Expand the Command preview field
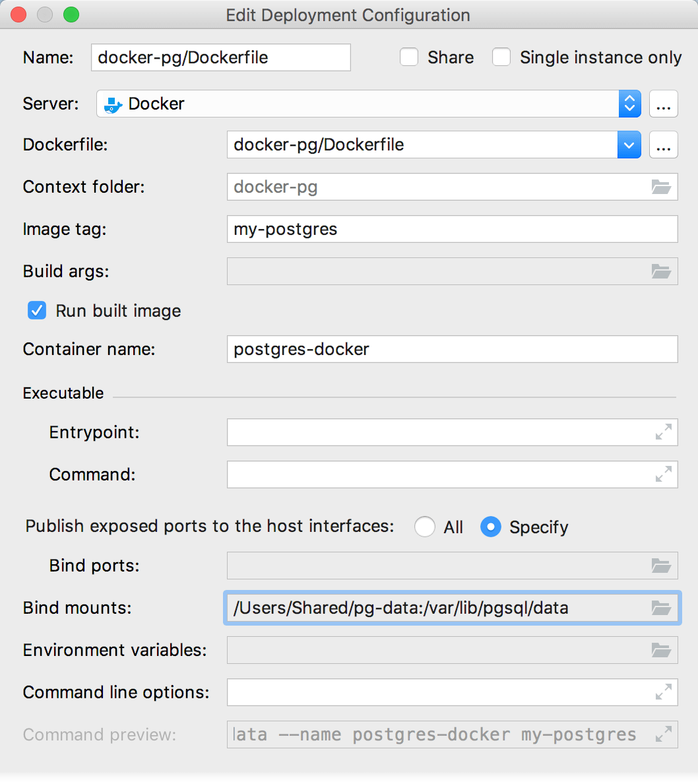The width and height of the screenshot is (698, 784). coord(664,735)
